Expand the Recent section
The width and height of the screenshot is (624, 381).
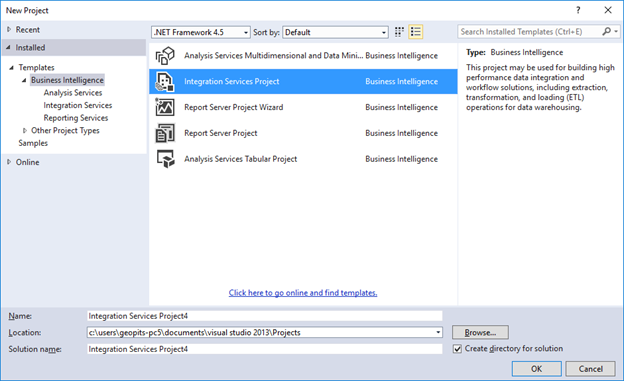[x=9, y=29]
